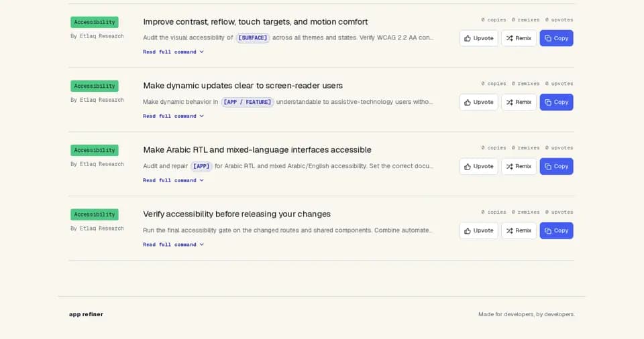The width and height of the screenshot is (644, 339).
Task: Select Accessibility tag on the Arabic RTL entry
Action: (x=95, y=150)
